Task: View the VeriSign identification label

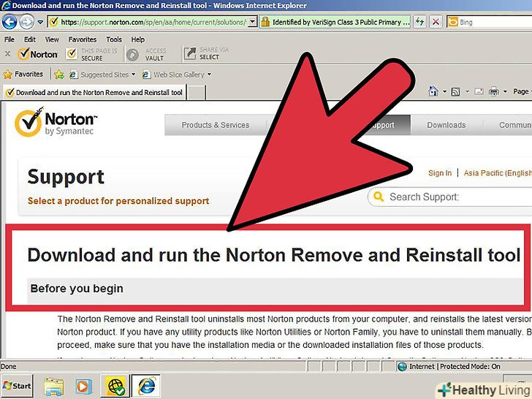Action: click(341, 22)
